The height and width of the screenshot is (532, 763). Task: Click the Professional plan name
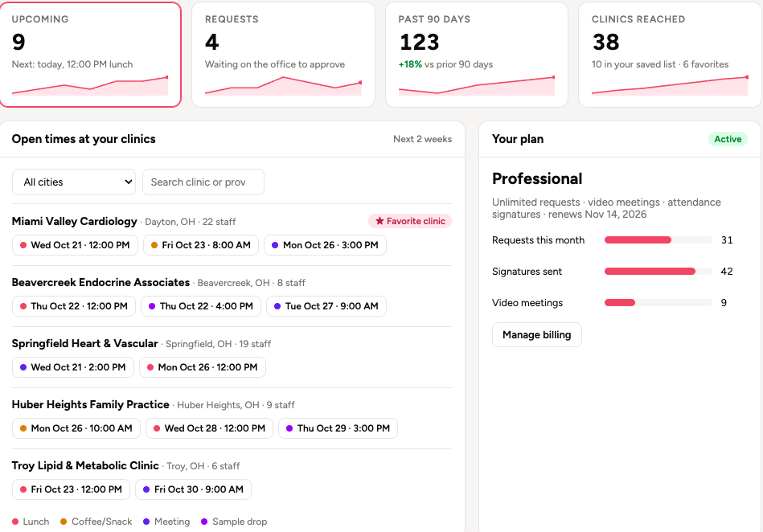537,178
